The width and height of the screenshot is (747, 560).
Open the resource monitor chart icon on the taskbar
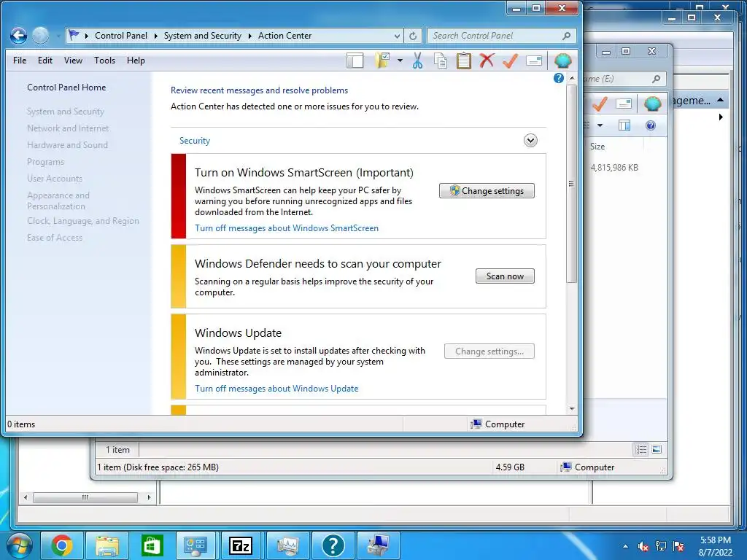click(287, 545)
